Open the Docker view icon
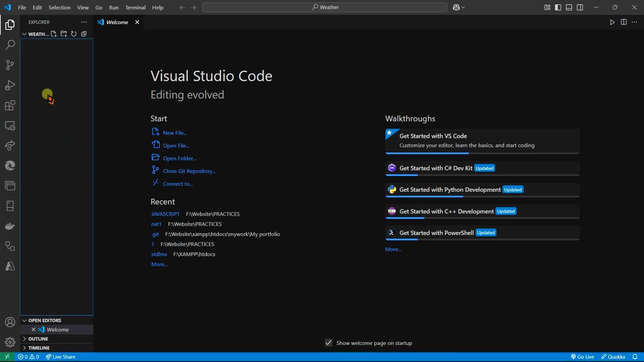Image resolution: width=644 pixels, height=362 pixels. [10, 226]
